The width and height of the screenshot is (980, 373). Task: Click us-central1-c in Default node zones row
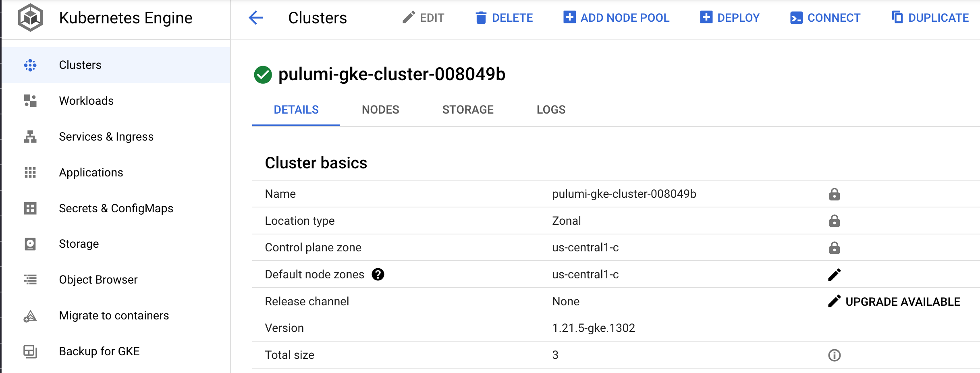point(585,275)
